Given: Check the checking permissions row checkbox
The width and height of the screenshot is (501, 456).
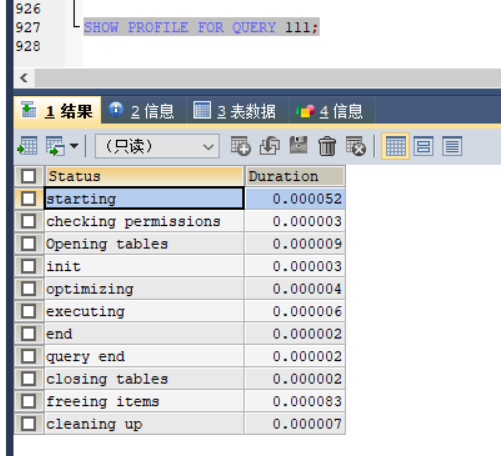Looking at the screenshot, I should [28, 221].
